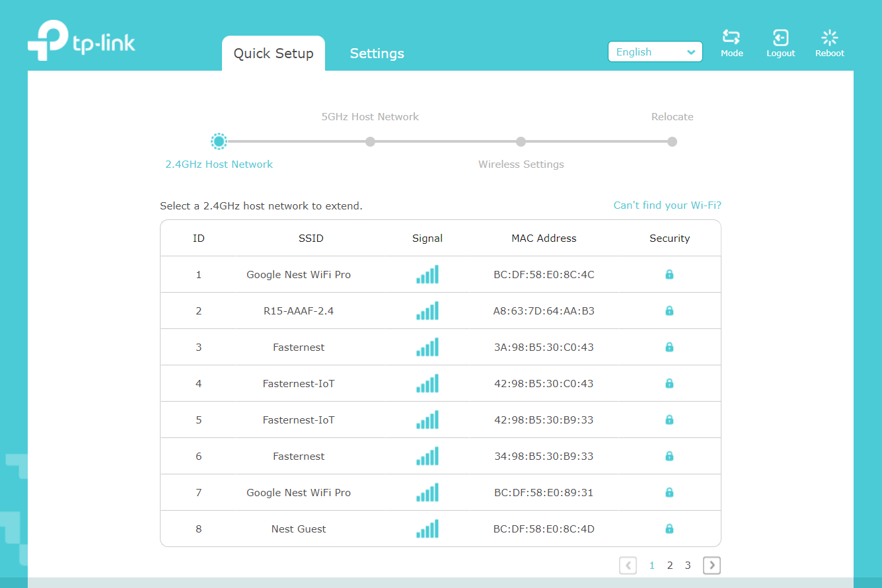Click the Logout icon

[780, 37]
